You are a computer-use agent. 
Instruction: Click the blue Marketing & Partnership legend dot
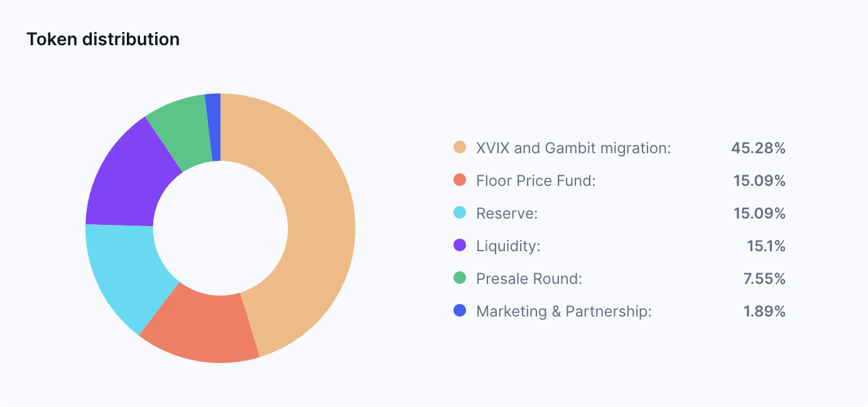[x=460, y=311]
